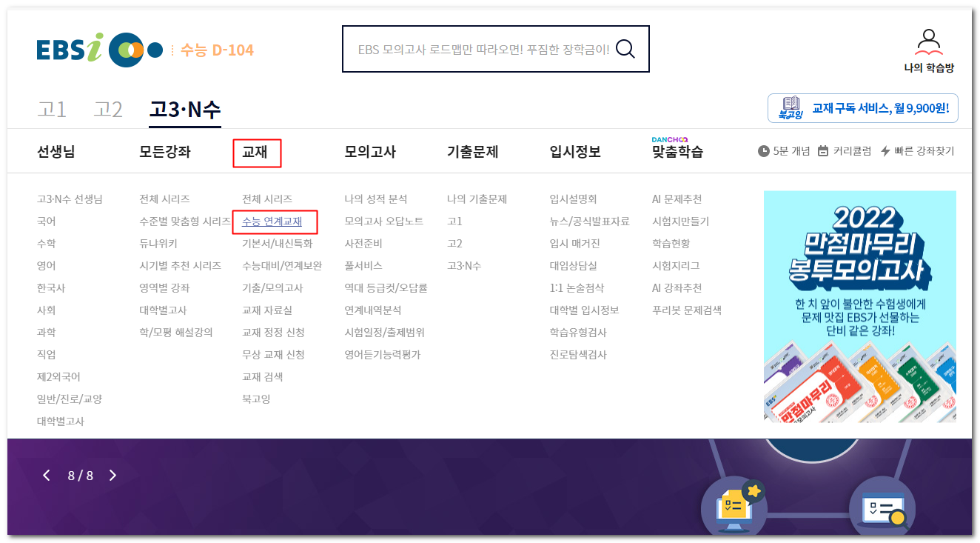Click the 빠른 강좌찾기 lightning icon
980x543 pixels.
(x=885, y=151)
